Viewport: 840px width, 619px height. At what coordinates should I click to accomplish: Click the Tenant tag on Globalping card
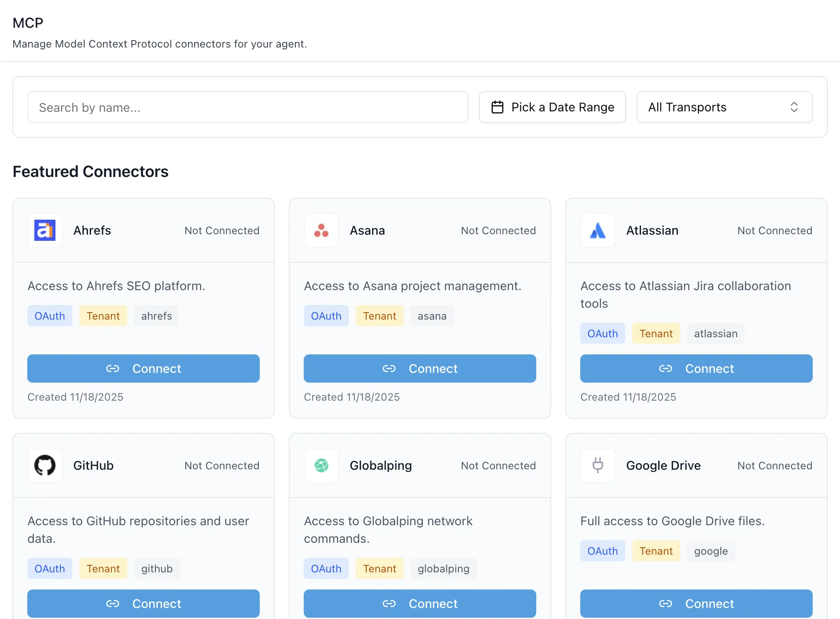[x=379, y=568]
